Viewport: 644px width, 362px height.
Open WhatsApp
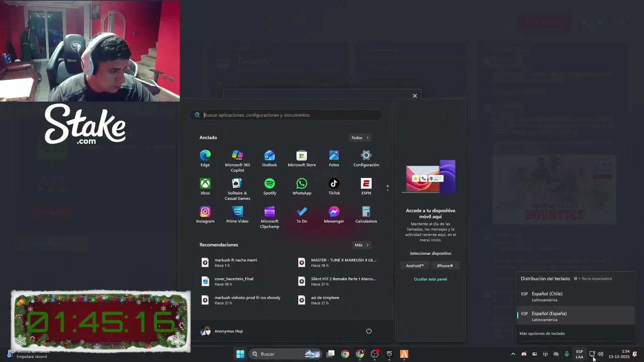coord(302,186)
